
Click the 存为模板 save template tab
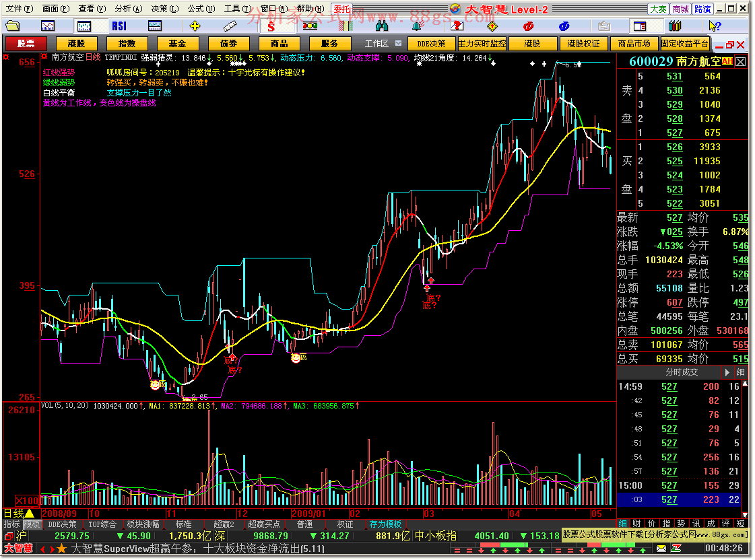point(386,524)
